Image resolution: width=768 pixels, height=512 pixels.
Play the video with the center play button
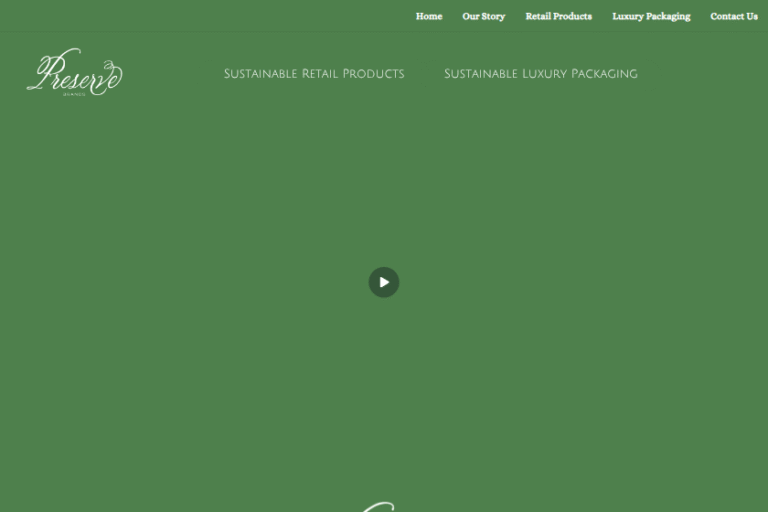coord(384,282)
